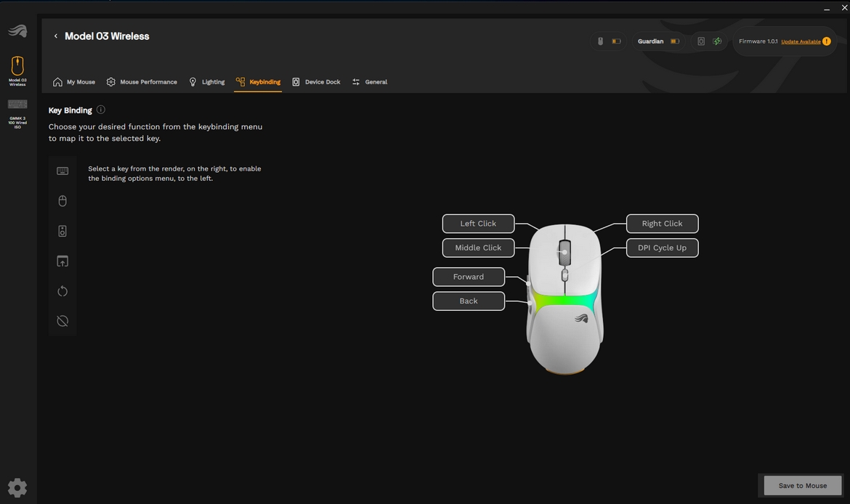This screenshot has width=850, height=504.
Task: Select the Forward key label
Action: click(469, 277)
